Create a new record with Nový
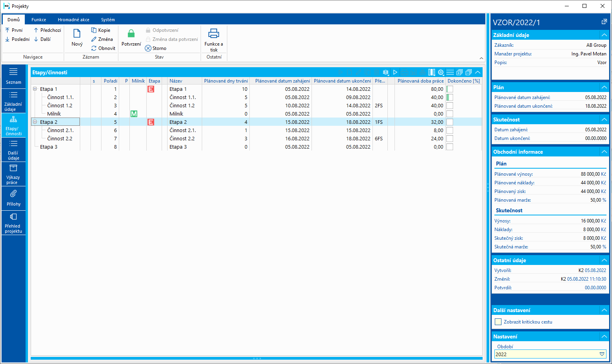612x364 pixels. coord(77,38)
